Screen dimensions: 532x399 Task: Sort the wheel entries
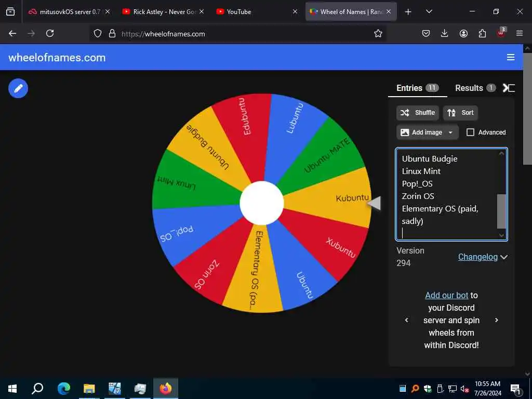click(x=460, y=113)
